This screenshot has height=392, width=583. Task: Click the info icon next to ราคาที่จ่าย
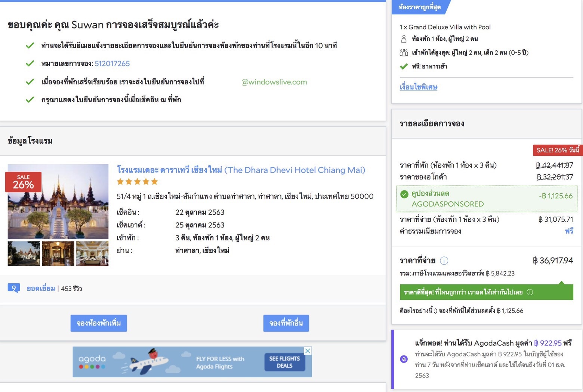[444, 261]
